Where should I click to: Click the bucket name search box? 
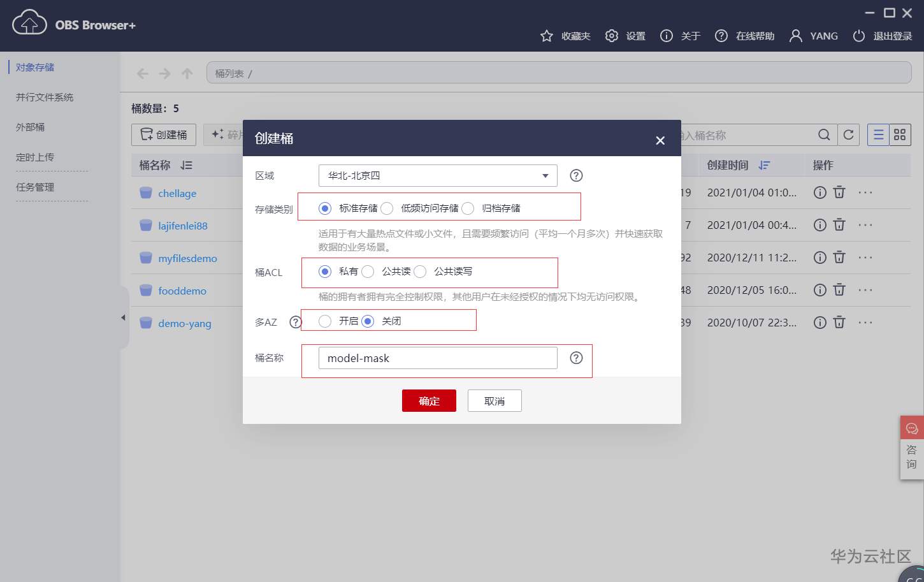(x=747, y=135)
